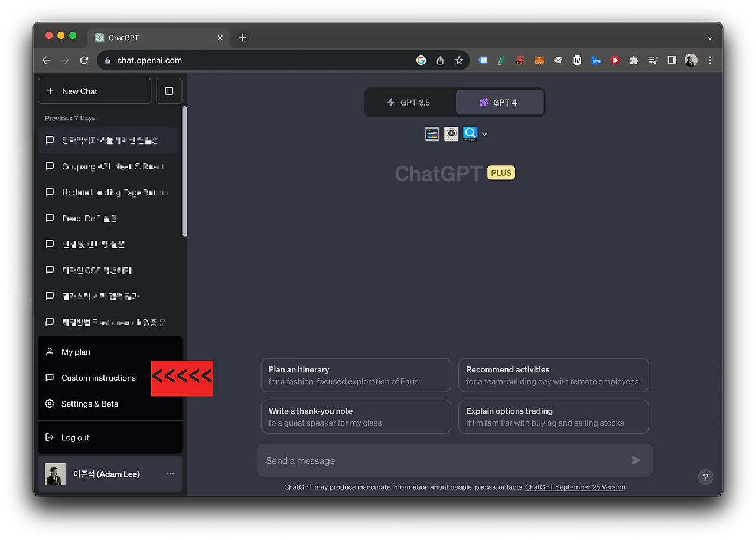Open the MetaMask fox extension
The image size is (756, 540).
[539, 60]
